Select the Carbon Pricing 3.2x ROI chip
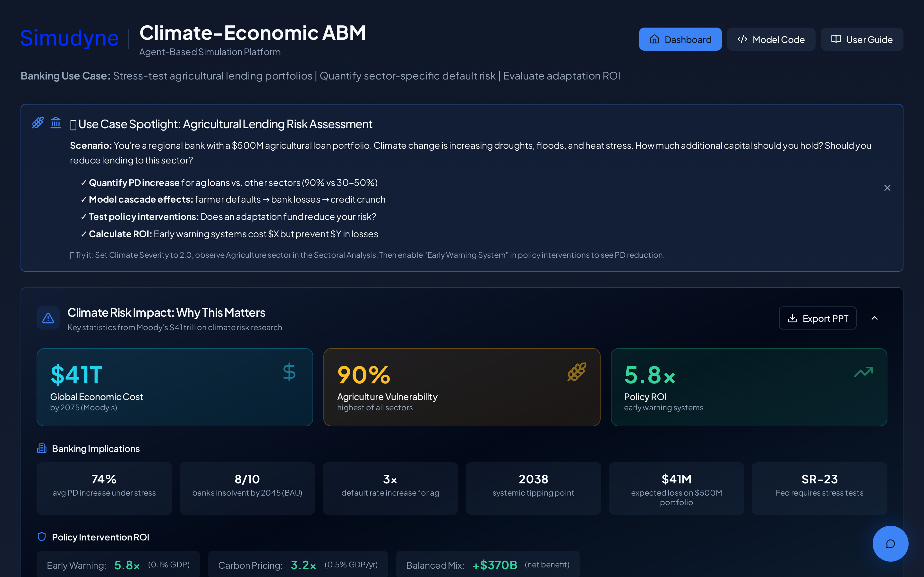Screen dimensions: 924x577 (298, 565)
